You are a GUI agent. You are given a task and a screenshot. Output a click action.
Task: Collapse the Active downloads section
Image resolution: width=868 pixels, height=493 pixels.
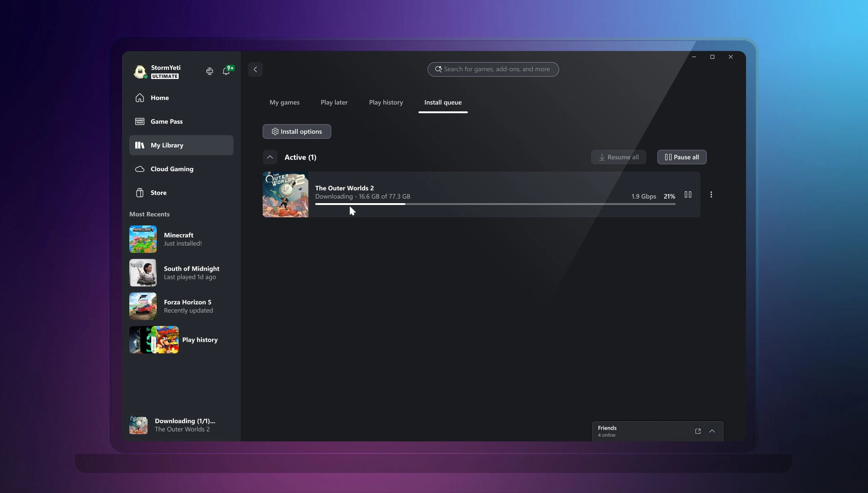coord(270,157)
